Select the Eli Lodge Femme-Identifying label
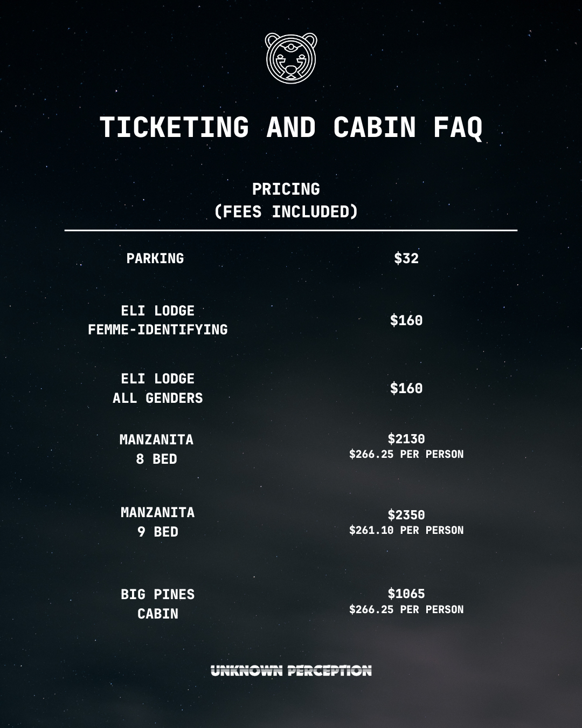This screenshot has width=582, height=728. tap(158, 320)
